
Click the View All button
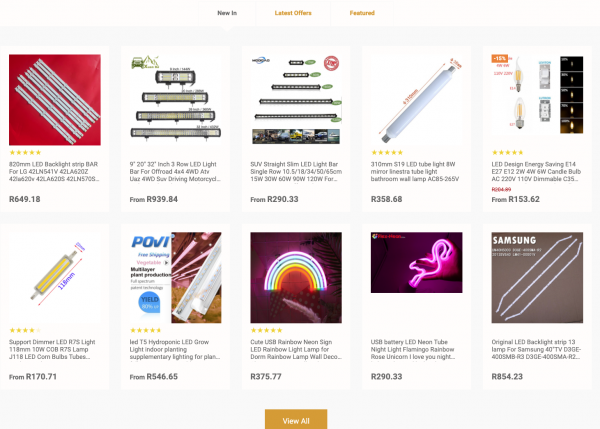point(296,420)
